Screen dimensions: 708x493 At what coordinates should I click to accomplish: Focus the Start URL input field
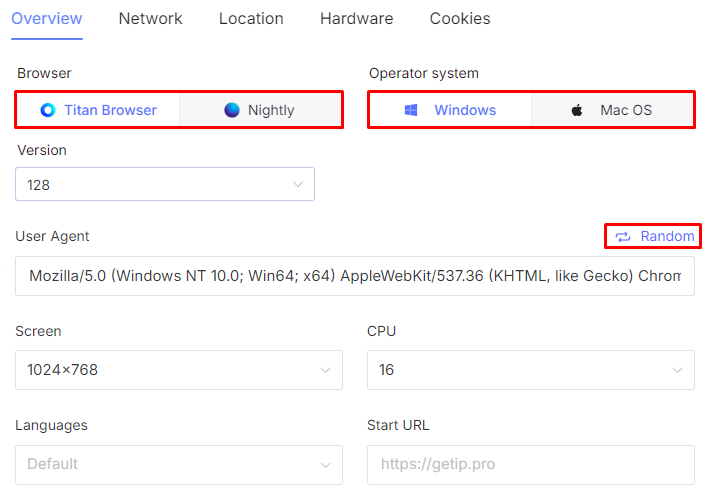click(531, 465)
